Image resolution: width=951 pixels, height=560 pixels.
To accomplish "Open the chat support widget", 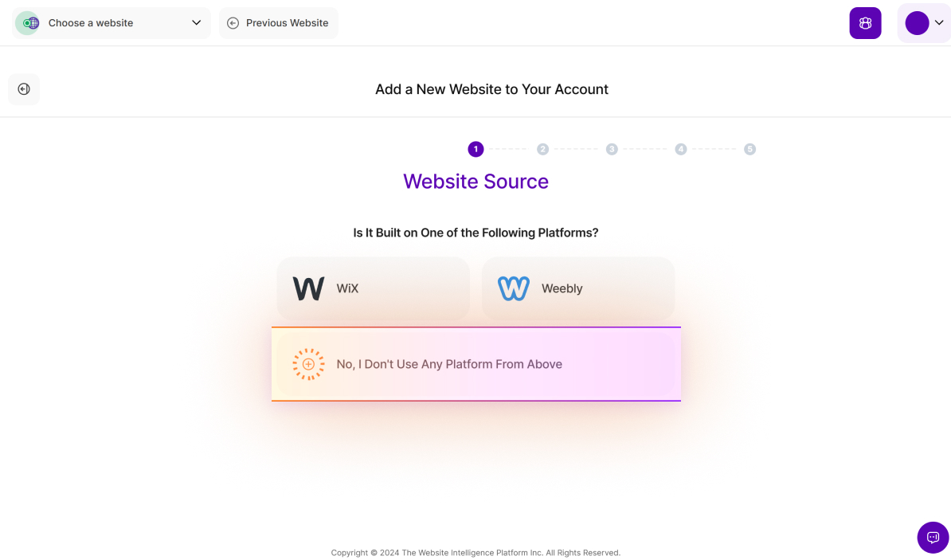I will (x=933, y=537).
